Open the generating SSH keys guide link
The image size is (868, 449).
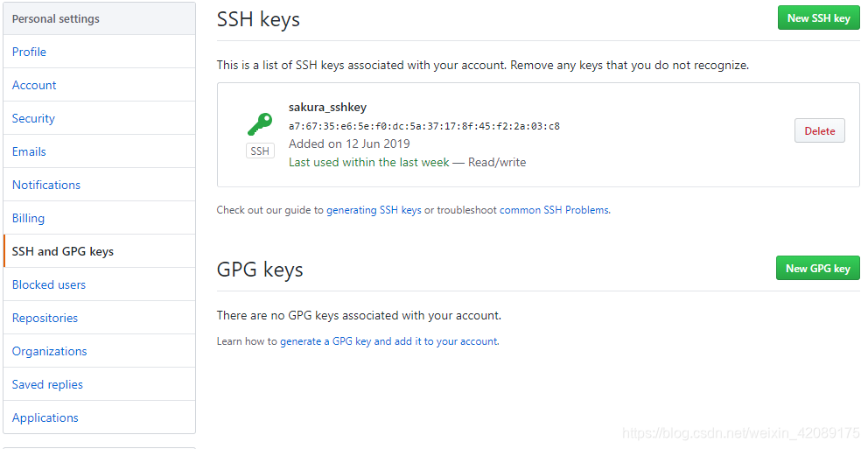[374, 210]
